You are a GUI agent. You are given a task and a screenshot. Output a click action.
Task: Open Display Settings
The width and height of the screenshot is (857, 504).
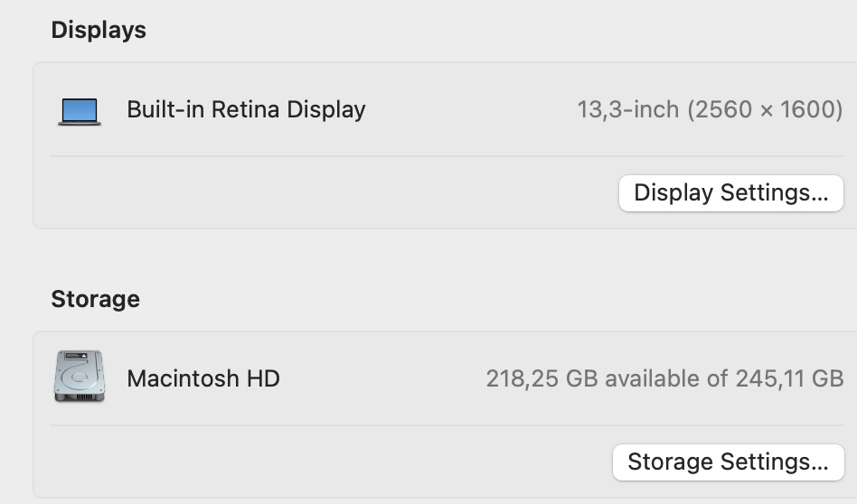[x=730, y=193]
